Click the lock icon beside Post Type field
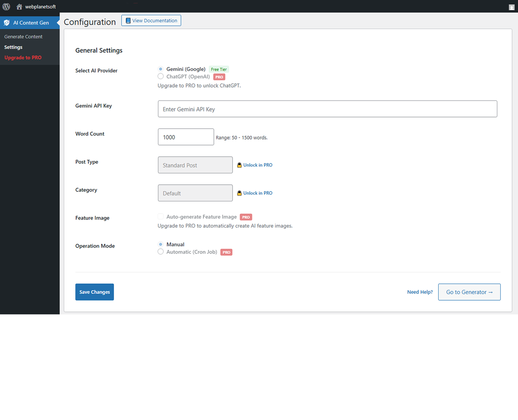518x420 pixels. click(x=239, y=165)
